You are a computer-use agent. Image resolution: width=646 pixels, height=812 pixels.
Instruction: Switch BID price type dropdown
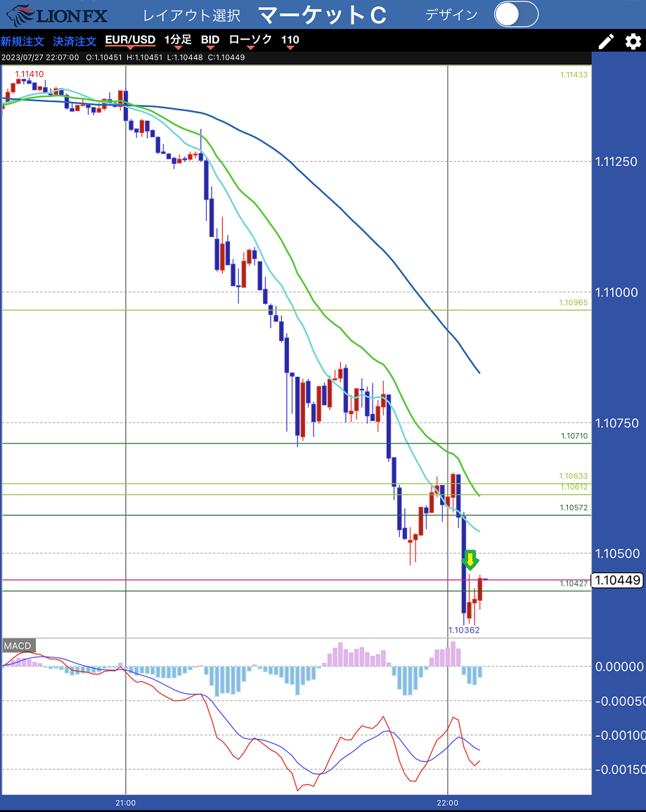coord(210,41)
